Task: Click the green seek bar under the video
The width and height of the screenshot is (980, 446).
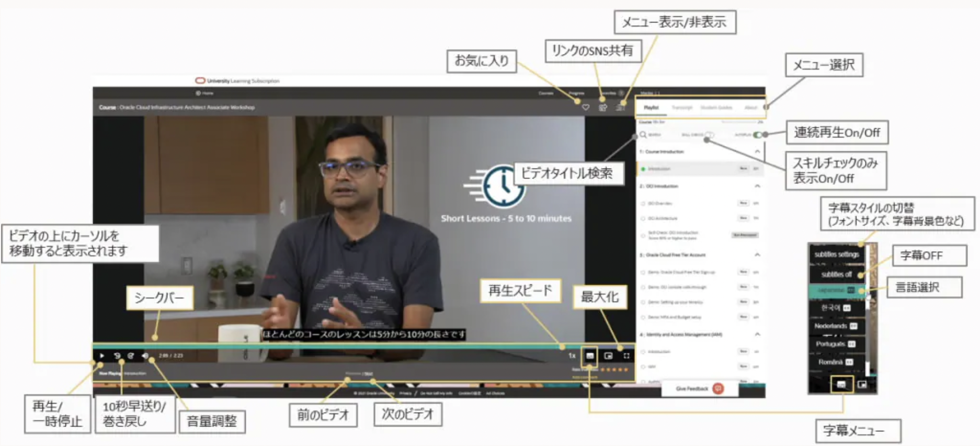Action: (x=363, y=346)
